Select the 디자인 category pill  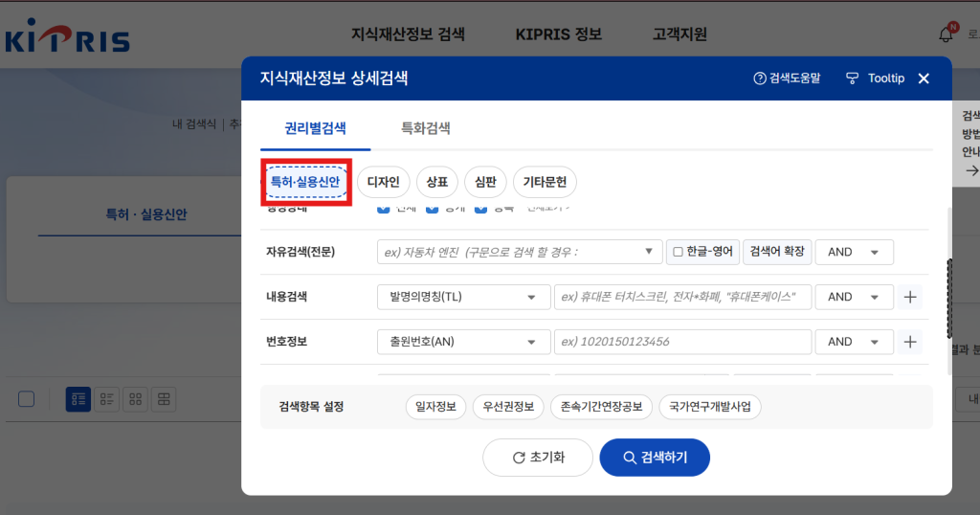tap(383, 182)
